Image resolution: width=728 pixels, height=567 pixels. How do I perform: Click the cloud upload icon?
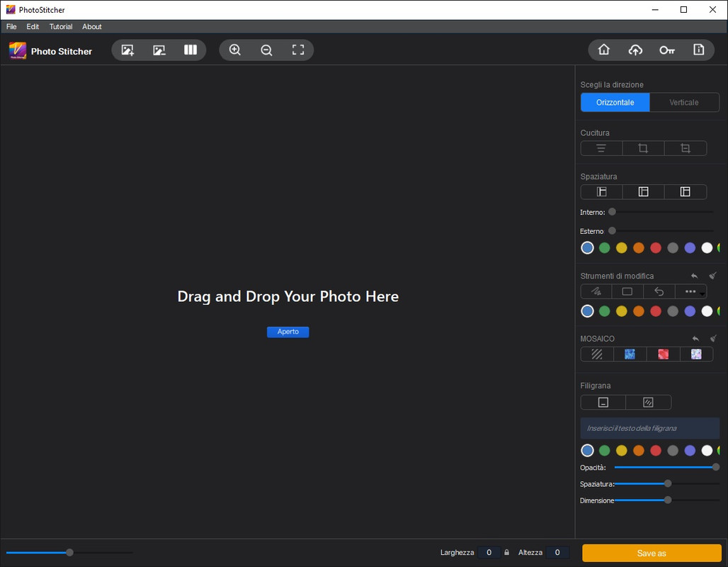[635, 50]
